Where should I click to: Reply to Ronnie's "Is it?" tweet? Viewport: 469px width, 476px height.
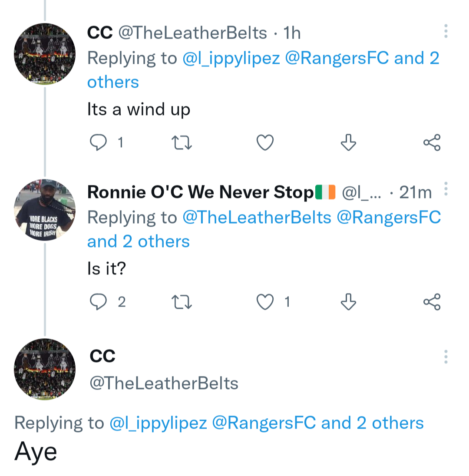(98, 302)
